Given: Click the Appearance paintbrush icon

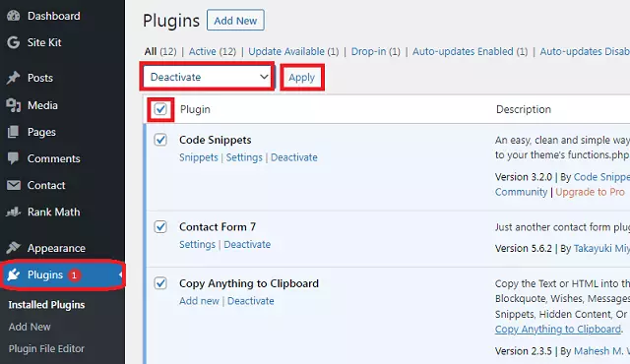Looking at the screenshot, I should coord(13,248).
